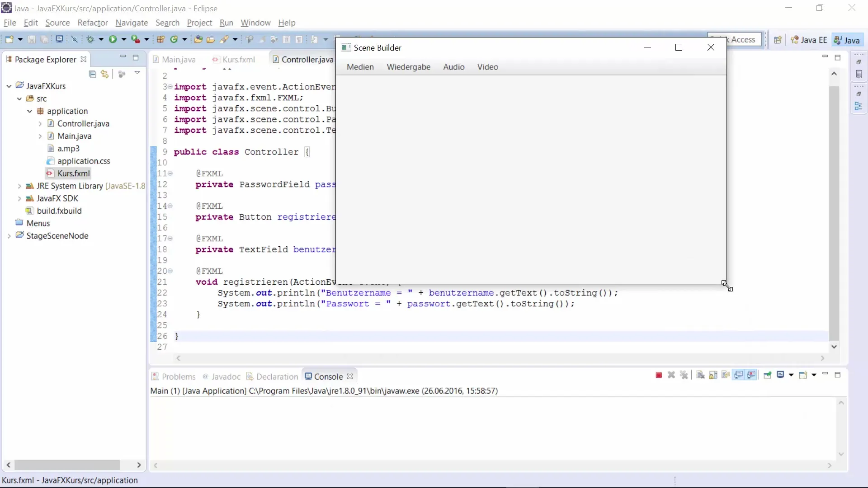868x488 pixels.
Task: Collapse the src folder node
Action: pos(19,99)
